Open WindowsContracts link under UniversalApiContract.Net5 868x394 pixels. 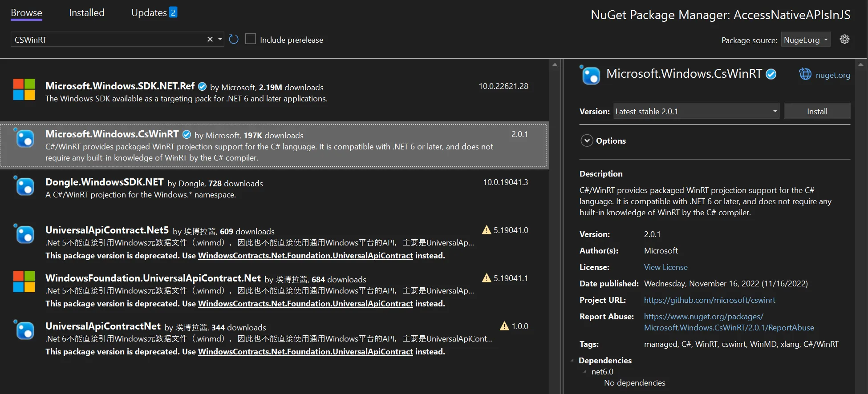(x=305, y=255)
